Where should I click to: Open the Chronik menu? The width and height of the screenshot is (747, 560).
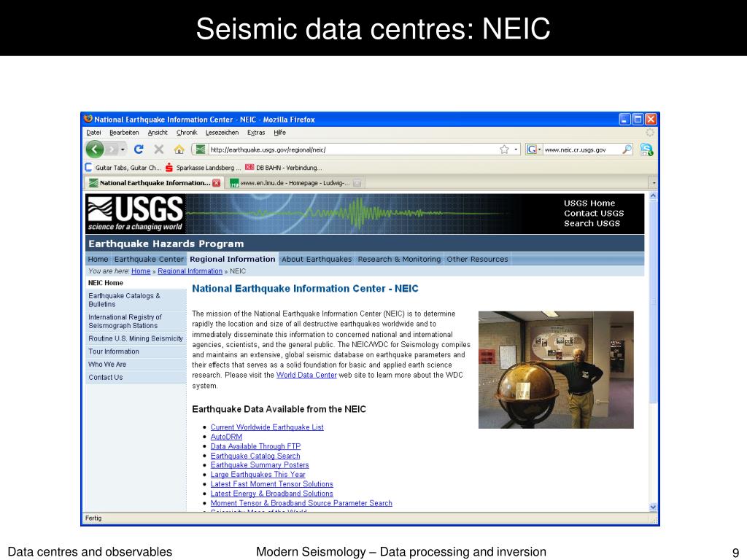pos(187,133)
